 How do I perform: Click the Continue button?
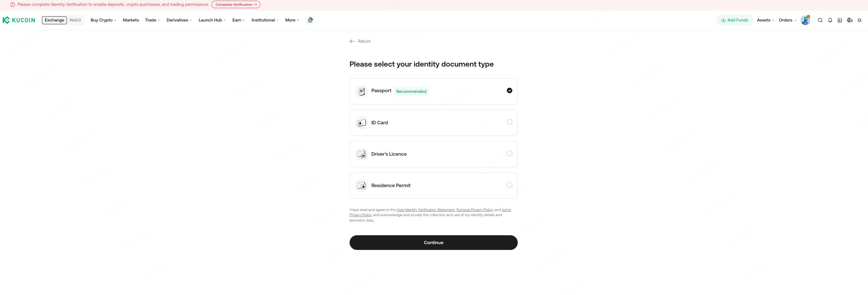coord(433,242)
